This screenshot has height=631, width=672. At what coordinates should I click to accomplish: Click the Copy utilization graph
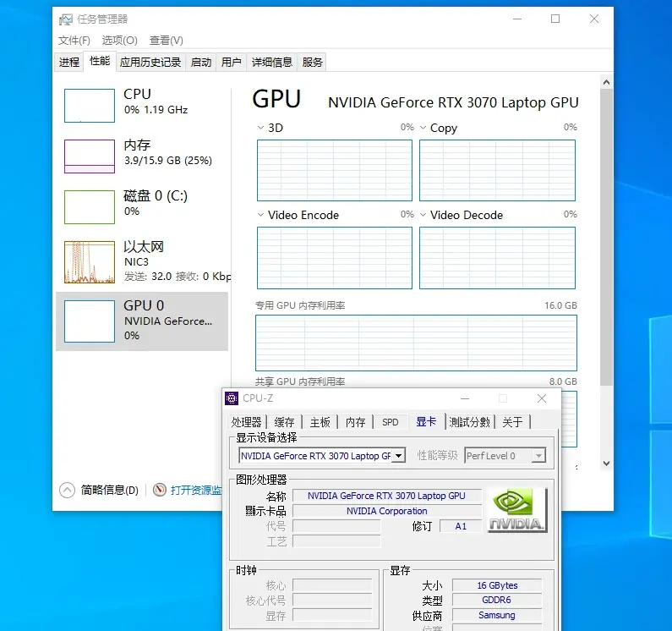(498, 170)
